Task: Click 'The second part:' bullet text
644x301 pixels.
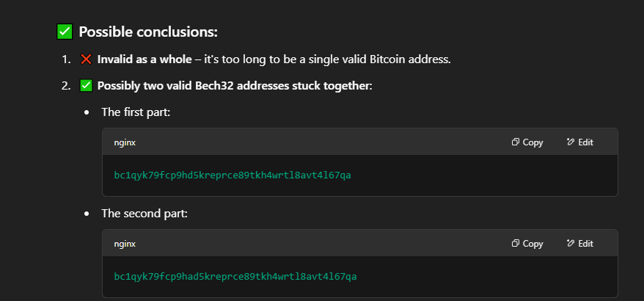Action: click(144, 214)
